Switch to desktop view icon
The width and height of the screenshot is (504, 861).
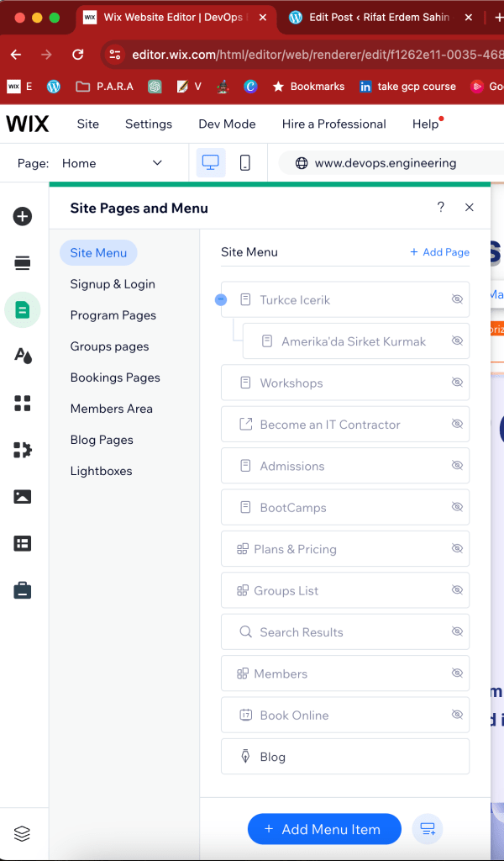(211, 162)
